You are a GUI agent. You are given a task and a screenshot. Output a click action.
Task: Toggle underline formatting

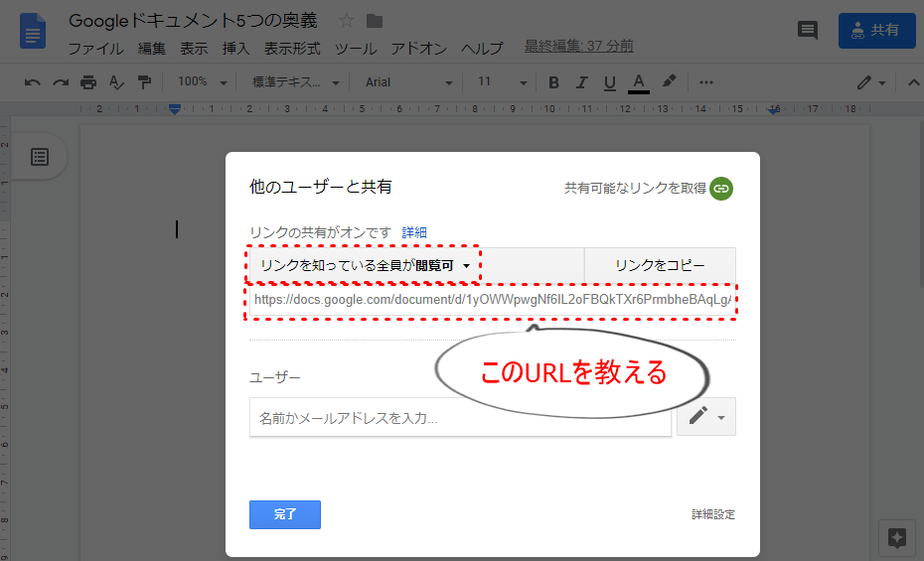coord(610,82)
